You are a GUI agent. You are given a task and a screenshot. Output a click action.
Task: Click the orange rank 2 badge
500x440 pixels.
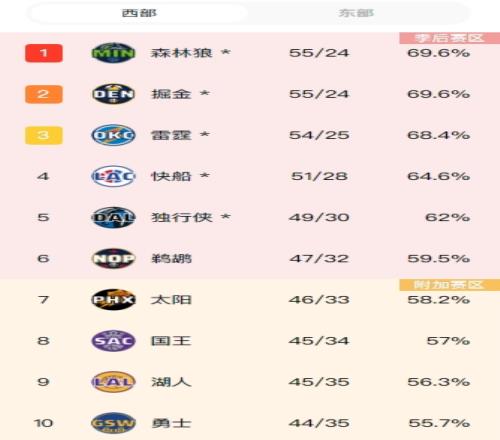point(44,94)
